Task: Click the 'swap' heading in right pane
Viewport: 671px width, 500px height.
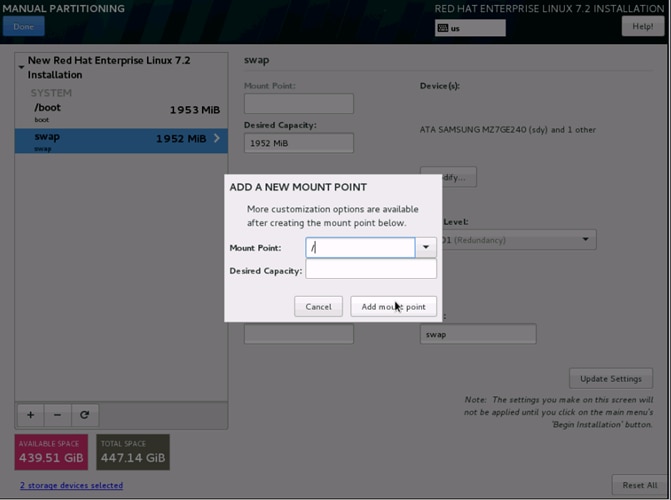Action: (x=256, y=60)
